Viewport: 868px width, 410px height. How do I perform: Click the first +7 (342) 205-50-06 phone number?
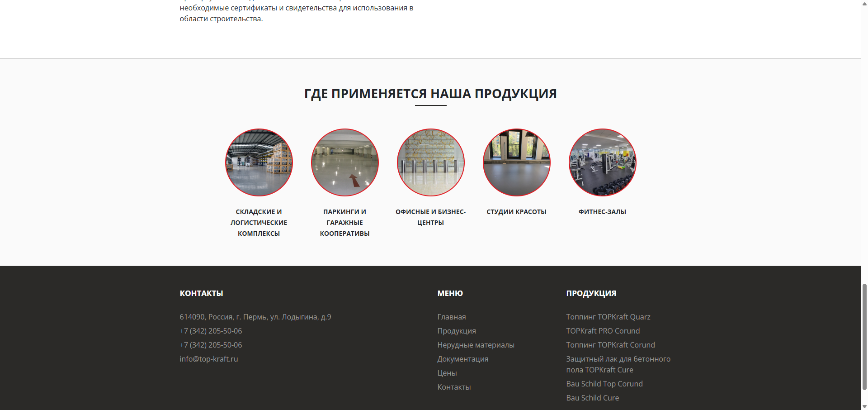211,331
